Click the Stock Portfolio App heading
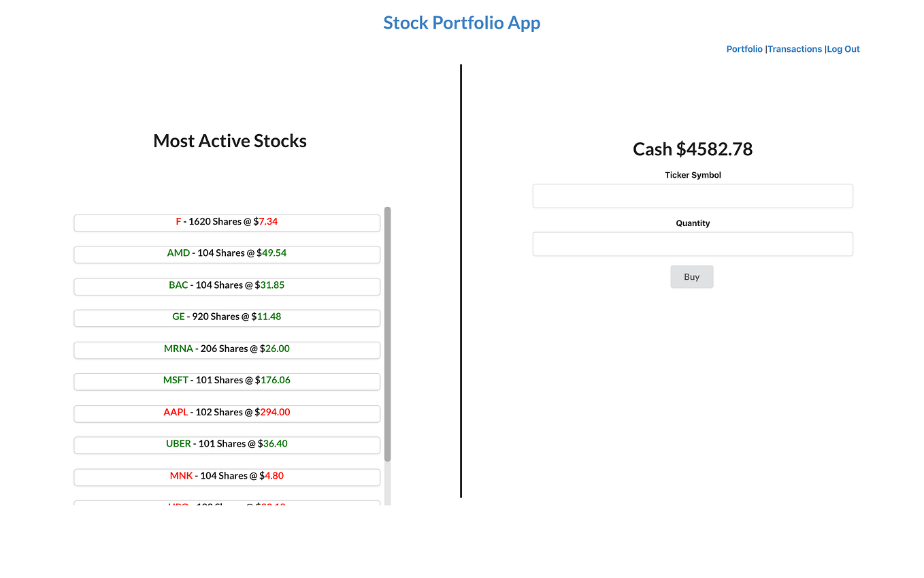The width and height of the screenshot is (924, 578). 461,22
